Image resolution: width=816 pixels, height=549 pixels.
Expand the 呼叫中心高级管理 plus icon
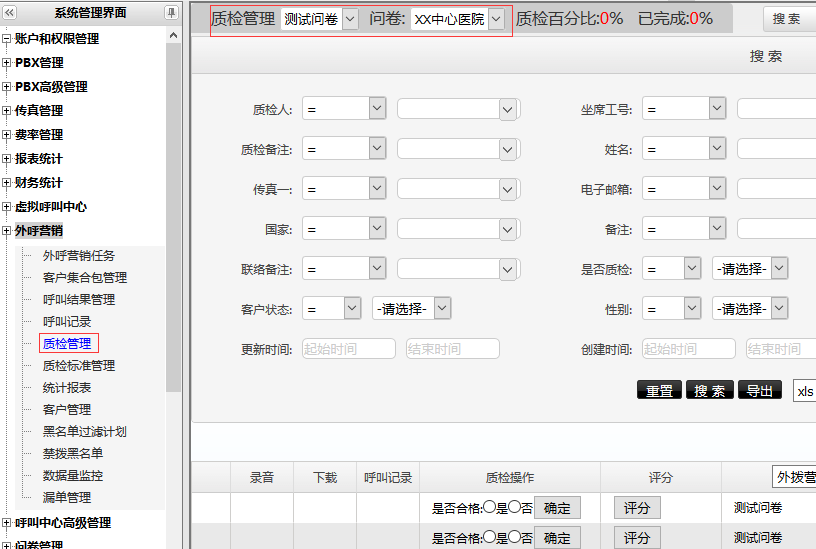tap(7, 523)
